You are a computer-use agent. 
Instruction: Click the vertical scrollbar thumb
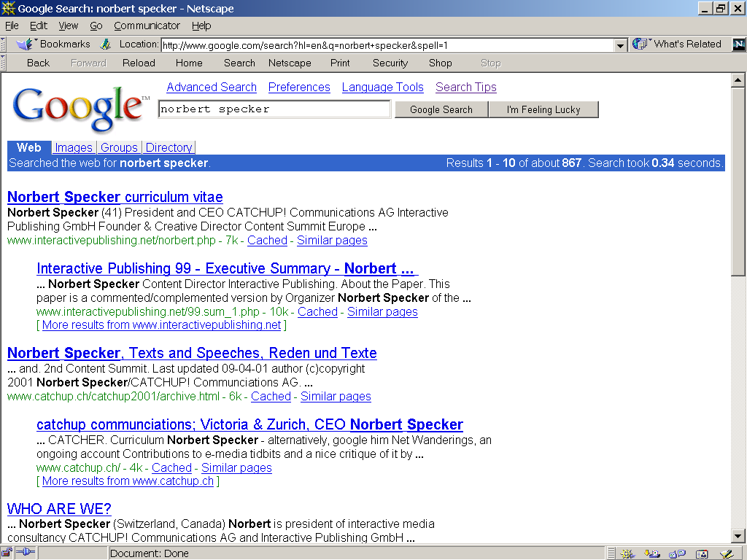(x=738, y=182)
